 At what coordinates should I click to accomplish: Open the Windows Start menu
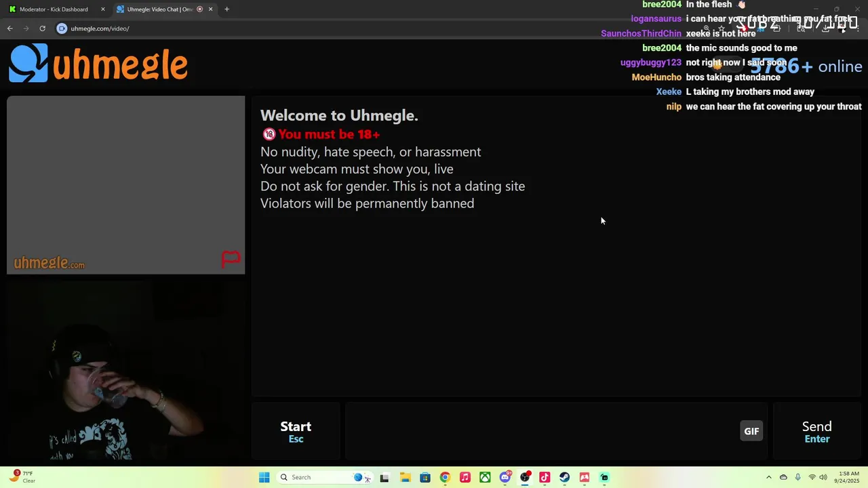[264, 477]
